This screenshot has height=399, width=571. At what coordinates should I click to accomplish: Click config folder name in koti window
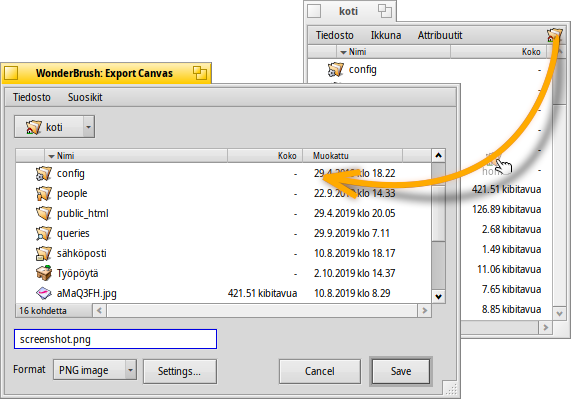coord(363,70)
